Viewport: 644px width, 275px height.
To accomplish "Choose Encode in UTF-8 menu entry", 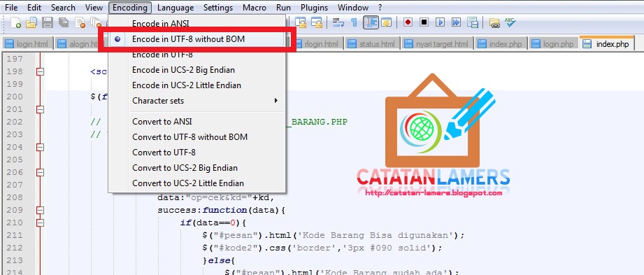I will [196, 55].
